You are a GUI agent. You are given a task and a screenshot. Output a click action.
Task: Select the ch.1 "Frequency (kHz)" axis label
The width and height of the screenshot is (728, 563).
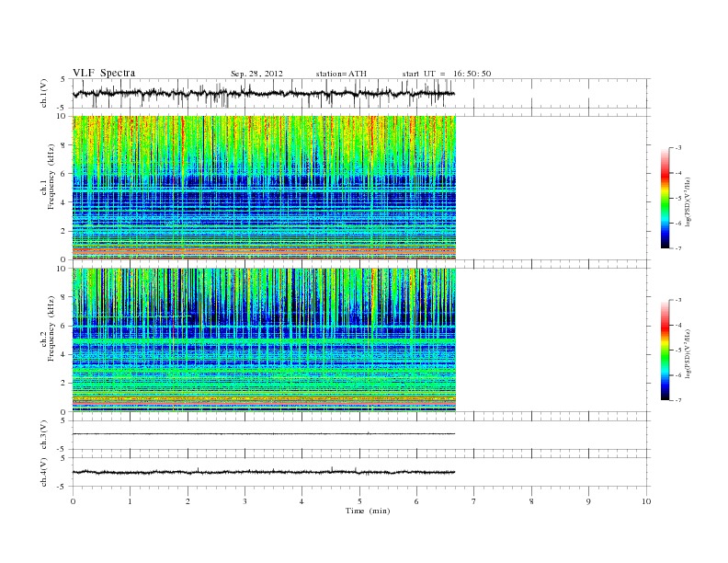(51, 177)
